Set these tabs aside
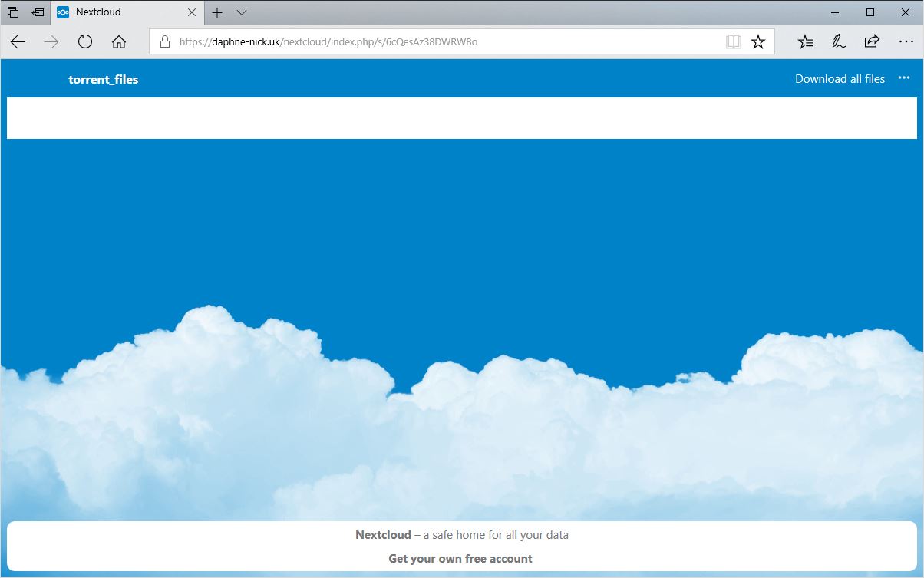Screen dimensions: 924x578 [x=38, y=12]
